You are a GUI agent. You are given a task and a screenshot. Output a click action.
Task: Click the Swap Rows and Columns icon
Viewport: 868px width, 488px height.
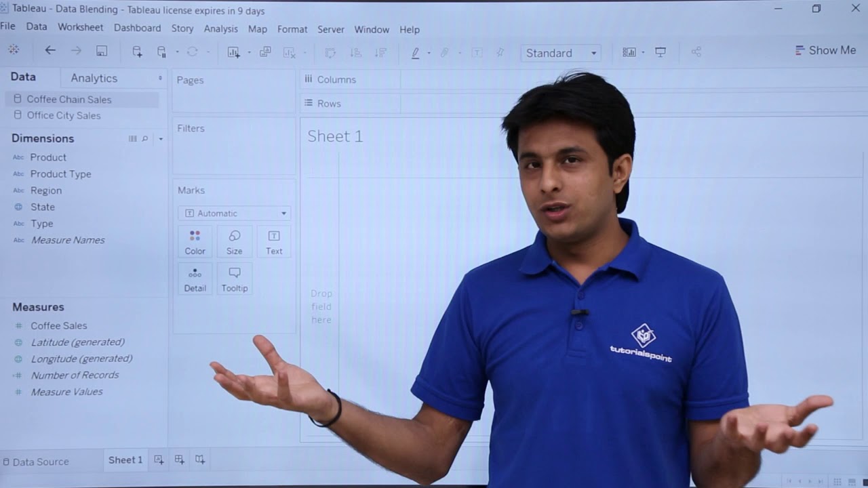point(330,52)
